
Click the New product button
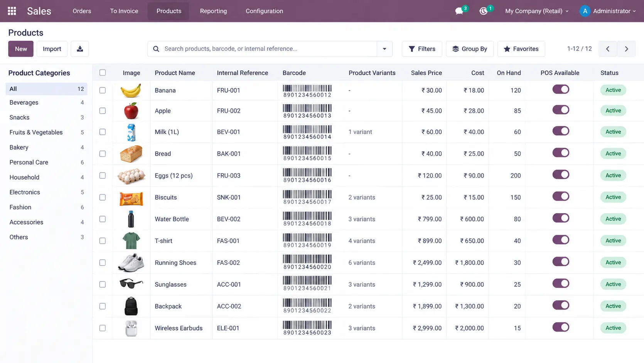(21, 49)
